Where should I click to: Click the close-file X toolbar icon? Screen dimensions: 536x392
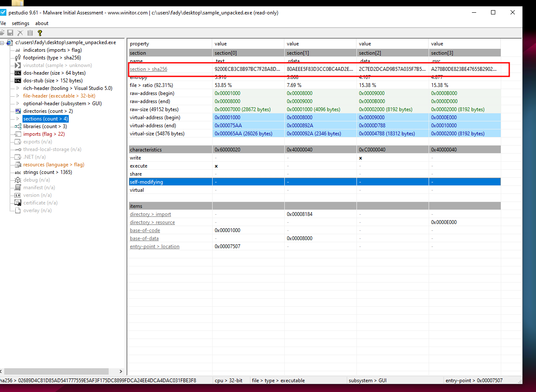click(x=20, y=33)
